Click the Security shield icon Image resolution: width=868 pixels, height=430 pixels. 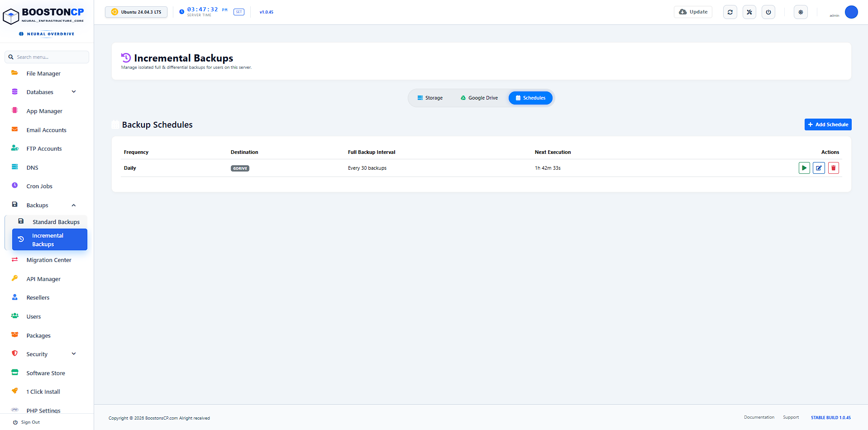(x=15, y=354)
